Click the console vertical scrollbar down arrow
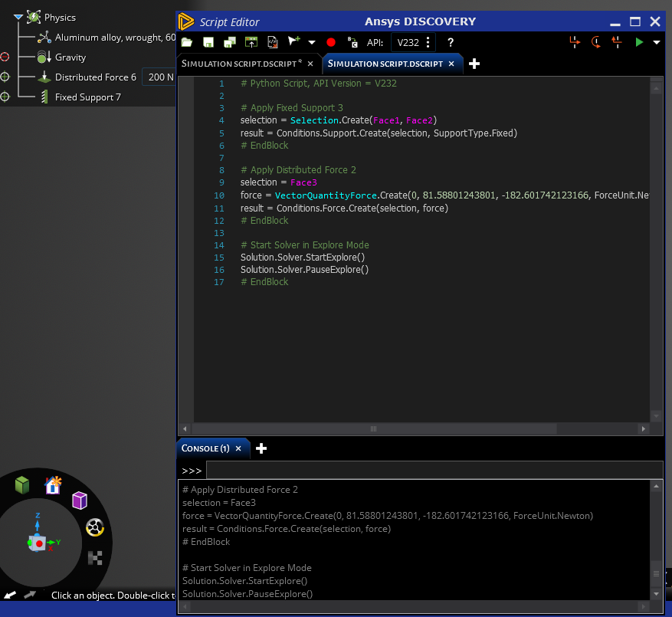Viewport: 672px width, 617px height. [x=656, y=594]
